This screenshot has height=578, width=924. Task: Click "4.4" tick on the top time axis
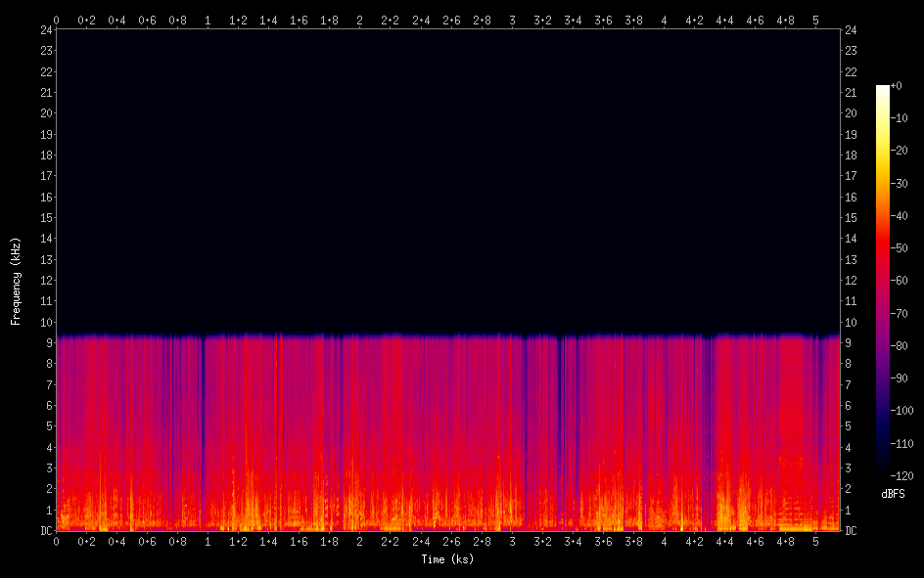point(725,21)
